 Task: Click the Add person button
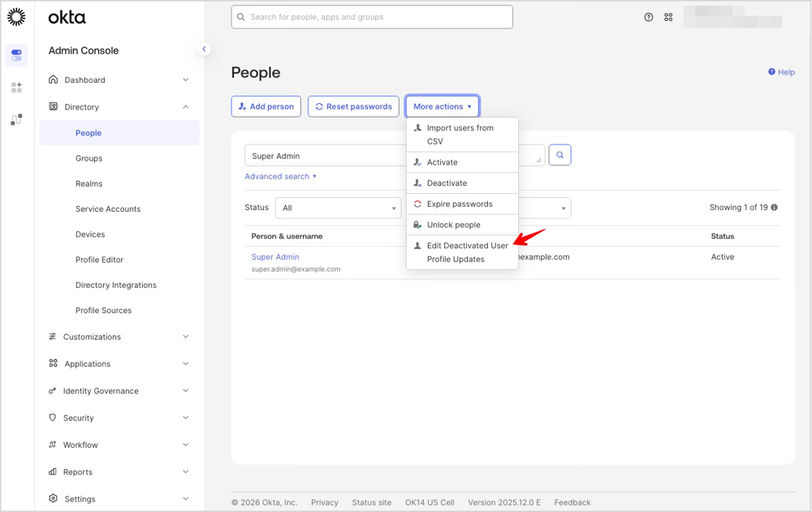point(266,105)
